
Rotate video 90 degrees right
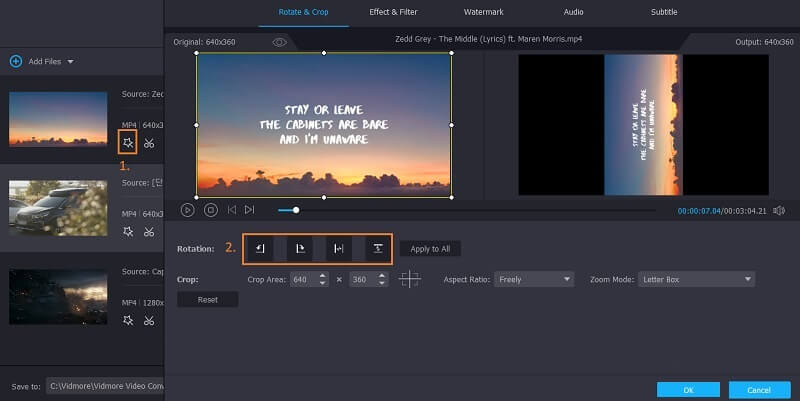pyautogui.click(x=299, y=248)
